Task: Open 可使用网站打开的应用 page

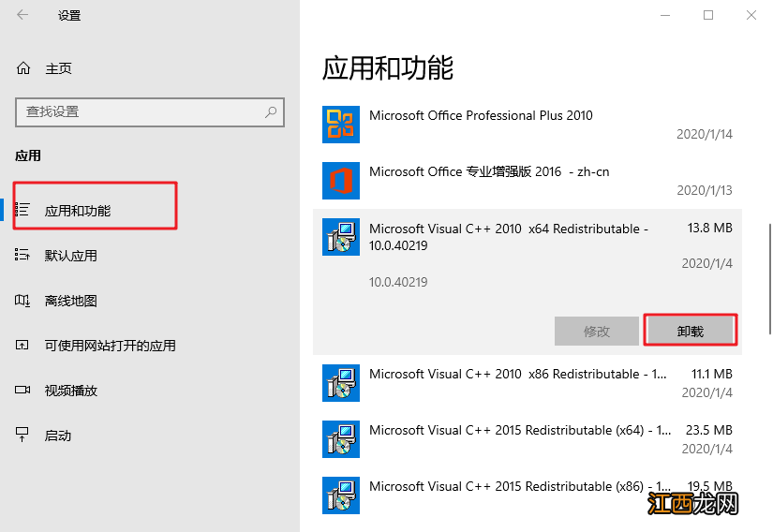Action: tap(110, 346)
